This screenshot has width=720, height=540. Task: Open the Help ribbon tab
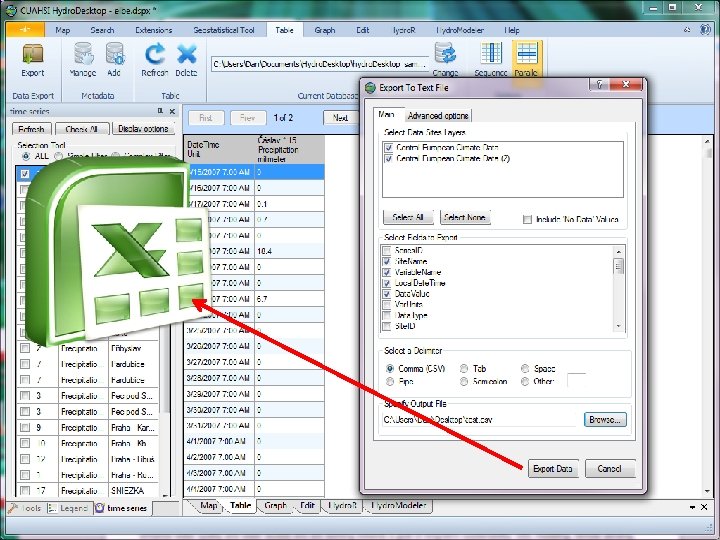point(512,30)
